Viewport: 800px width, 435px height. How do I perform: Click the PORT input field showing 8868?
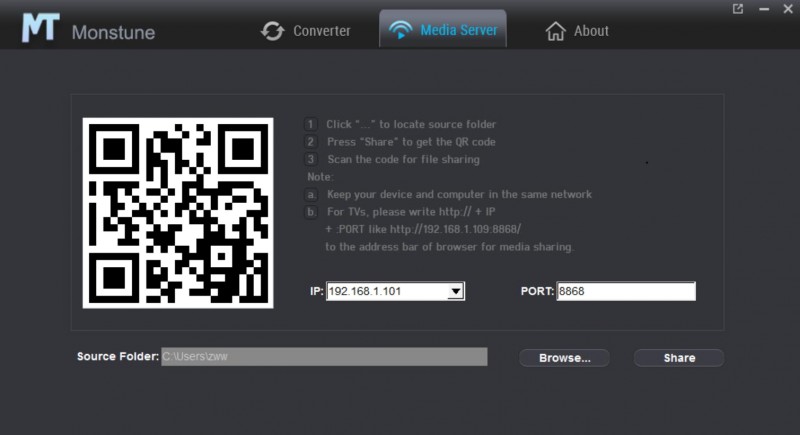point(625,292)
